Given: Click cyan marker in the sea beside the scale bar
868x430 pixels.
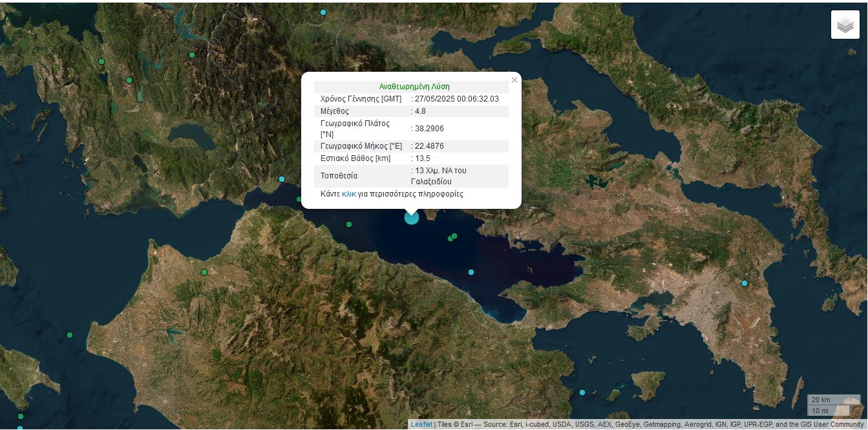Looking at the screenshot, I should tap(582, 392).
